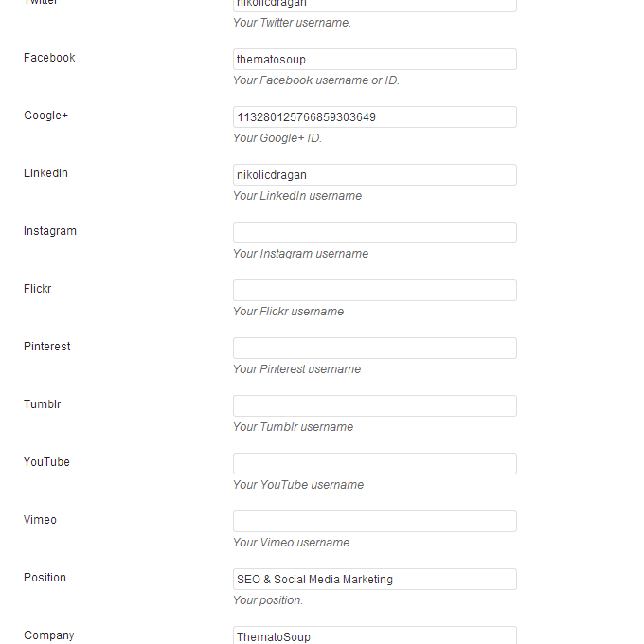Screen dimensions: 644x644
Task: Focus the Google+ ID text field
Action: (374, 117)
